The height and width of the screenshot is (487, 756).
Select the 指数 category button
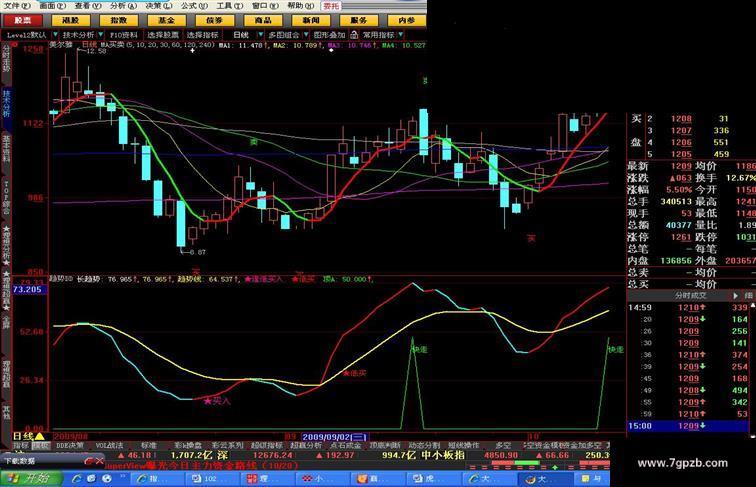coord(119,20)
